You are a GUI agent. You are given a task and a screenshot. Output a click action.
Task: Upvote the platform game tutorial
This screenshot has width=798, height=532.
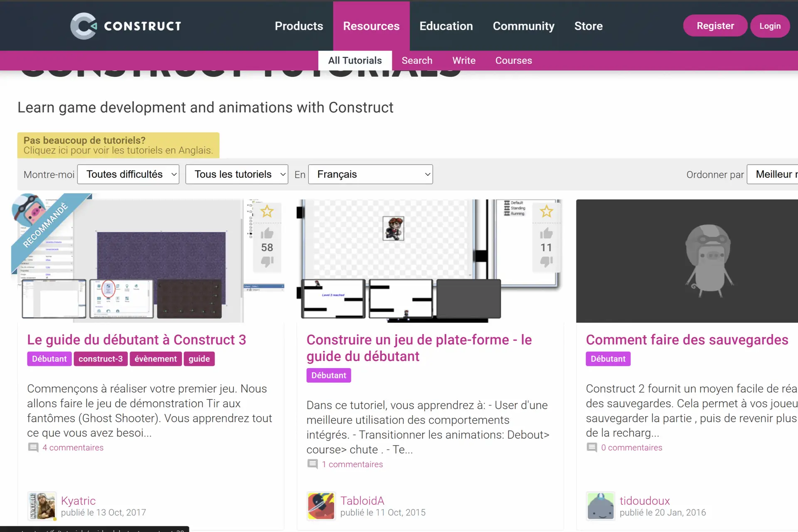(x=546, y=233)
